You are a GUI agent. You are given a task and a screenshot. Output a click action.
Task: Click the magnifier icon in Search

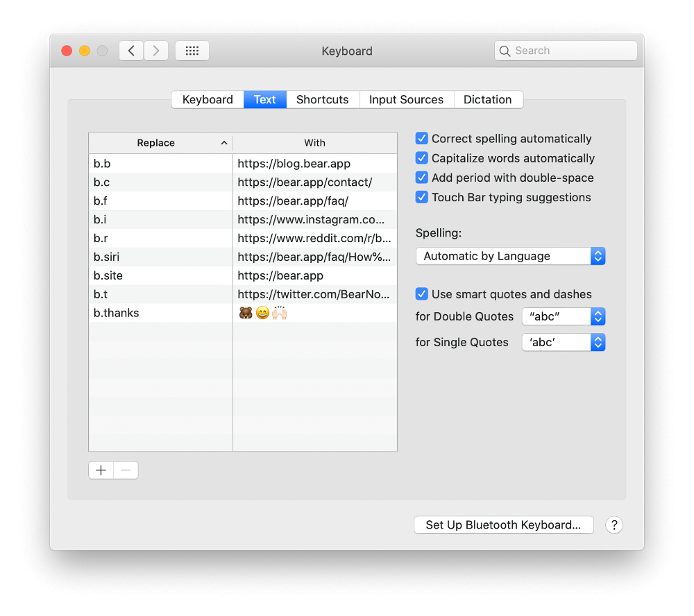[505, 51]
